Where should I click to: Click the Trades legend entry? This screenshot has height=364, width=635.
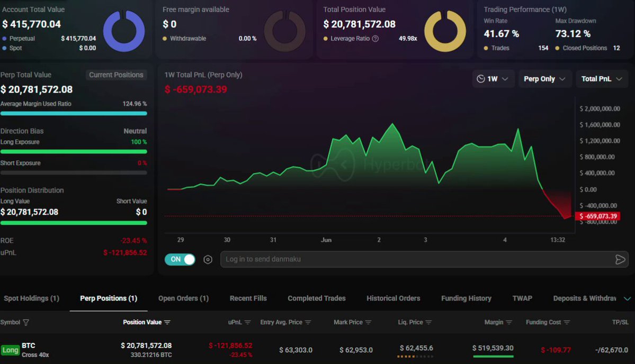(x=496, y=48)
